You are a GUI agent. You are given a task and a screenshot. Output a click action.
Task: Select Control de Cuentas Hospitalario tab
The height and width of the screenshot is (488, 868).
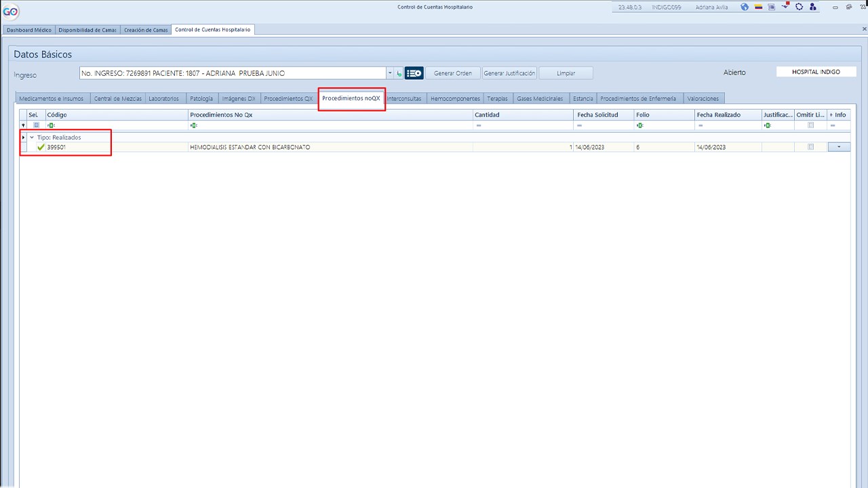click(x=213, y=30)
